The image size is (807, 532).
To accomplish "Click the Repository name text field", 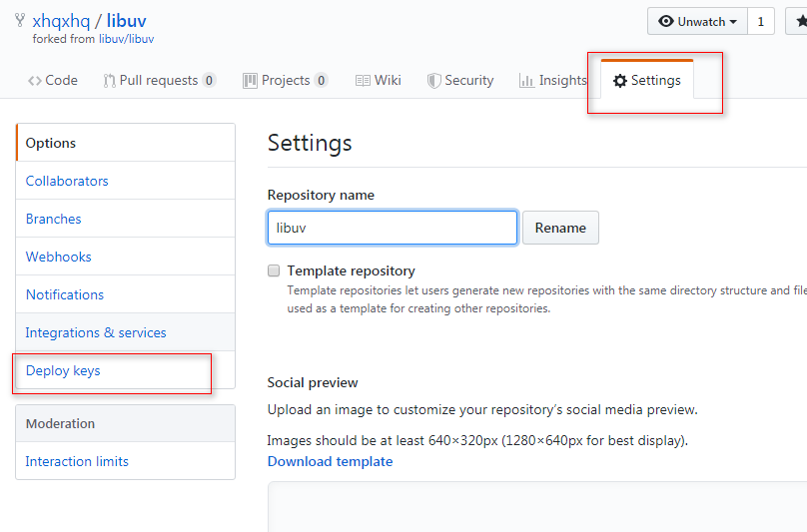I will pyautogui.click(x=392, y=228).
